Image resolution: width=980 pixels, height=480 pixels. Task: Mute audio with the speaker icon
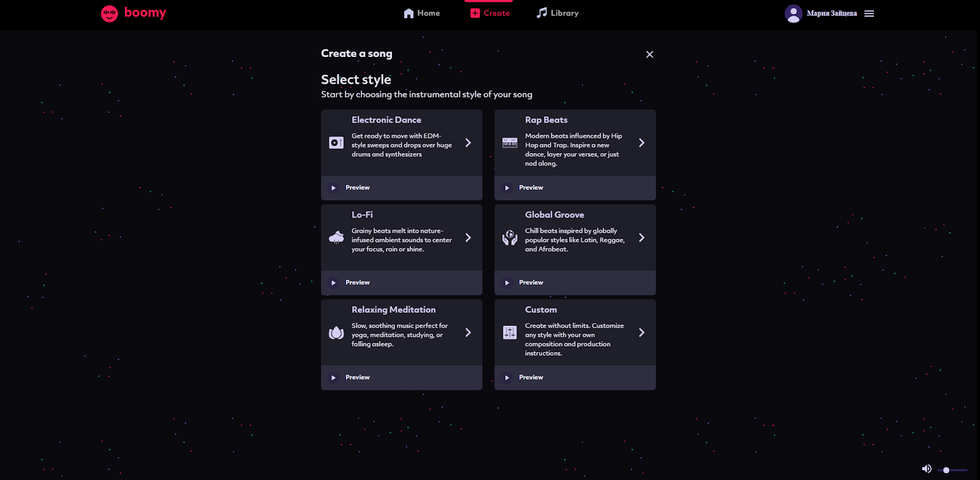coord(927,469)
